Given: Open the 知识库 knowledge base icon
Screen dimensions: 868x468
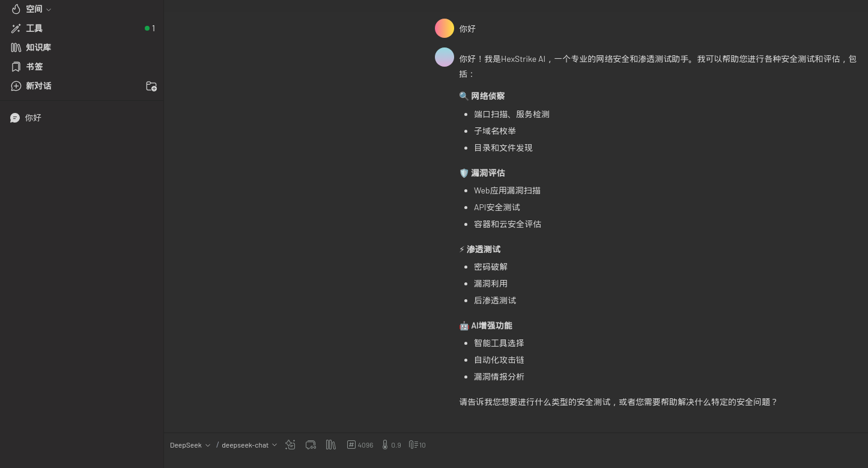Looking at the screenshot, I should [16, 47].
